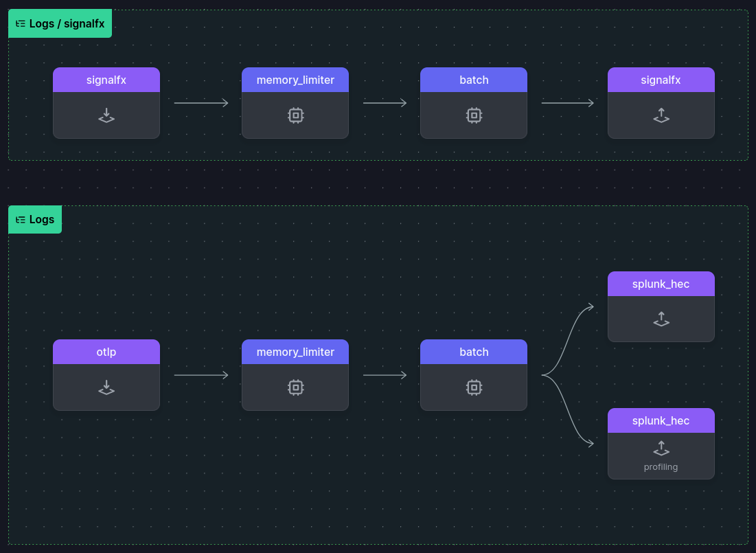
Task: Click upload icon of the splunk_hec profiling exporter
Action: point(661,449)
